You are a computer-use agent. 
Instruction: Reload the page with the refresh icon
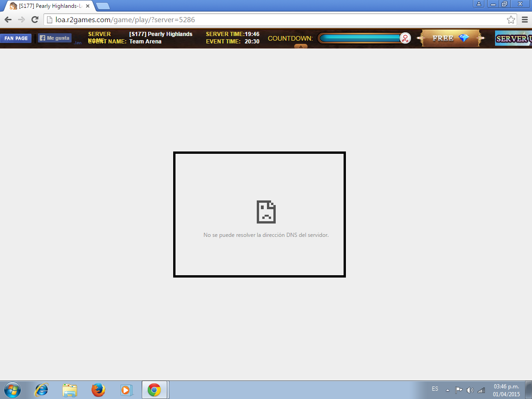pos(35,19)
